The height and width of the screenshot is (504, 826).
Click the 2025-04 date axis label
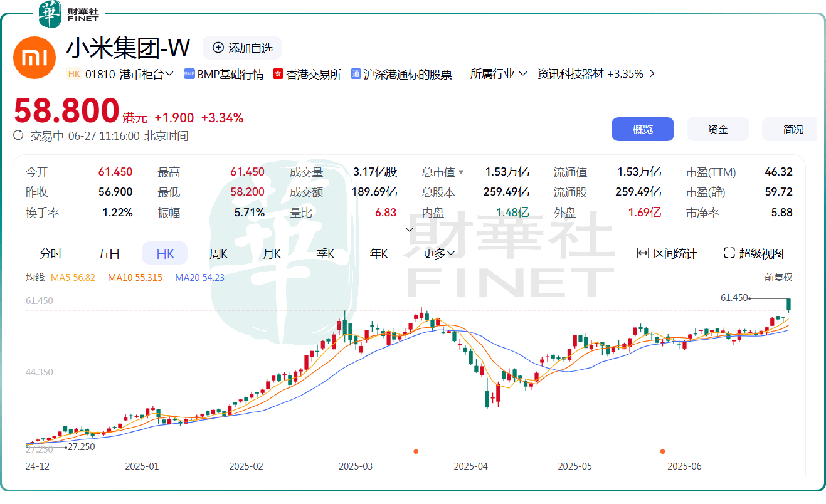(x=470, y=466)
